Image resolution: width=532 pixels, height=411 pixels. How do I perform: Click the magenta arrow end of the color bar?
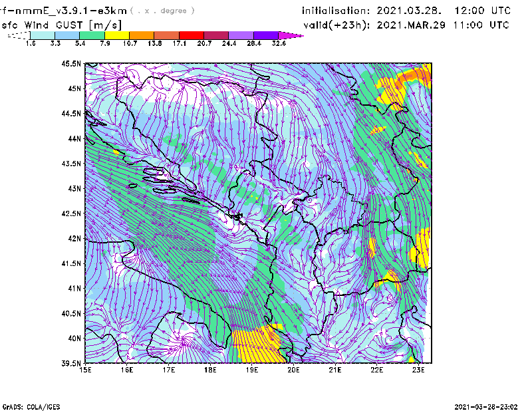pos(291,35)
